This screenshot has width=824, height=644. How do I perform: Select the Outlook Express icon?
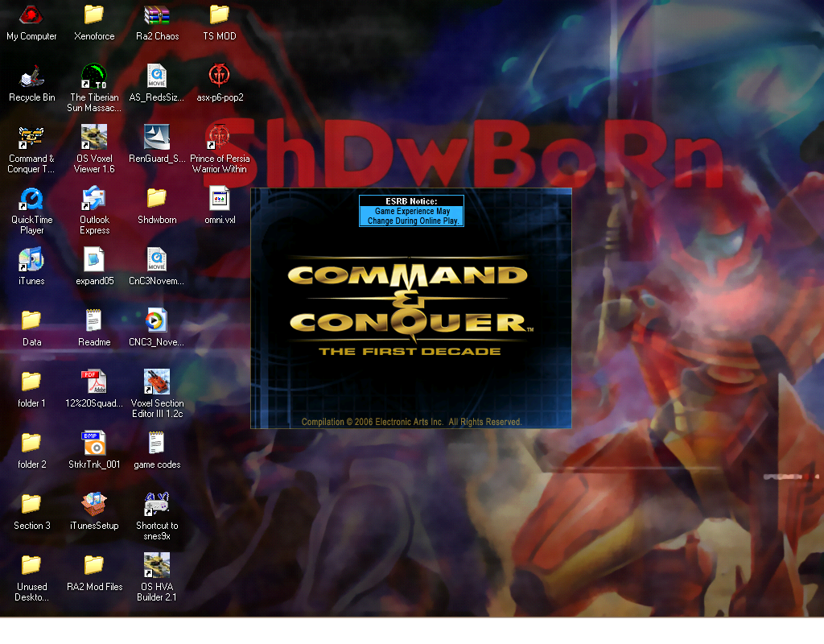pos(94,200)
